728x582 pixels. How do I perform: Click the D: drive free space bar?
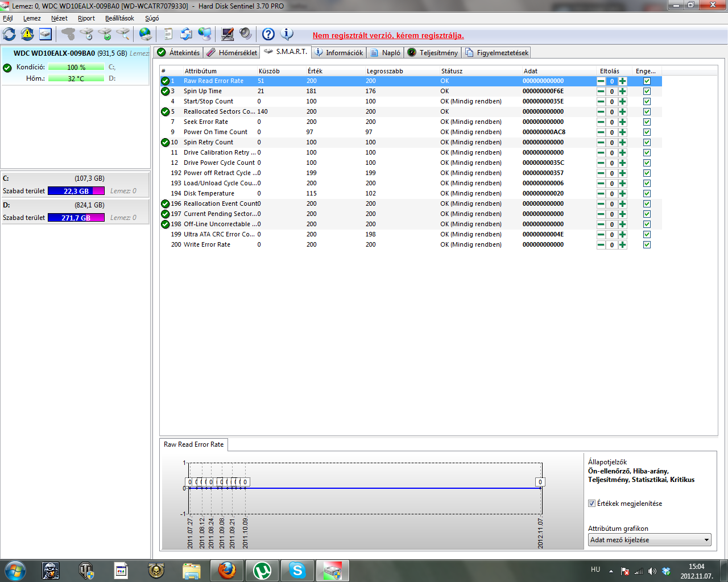(76, 218)
